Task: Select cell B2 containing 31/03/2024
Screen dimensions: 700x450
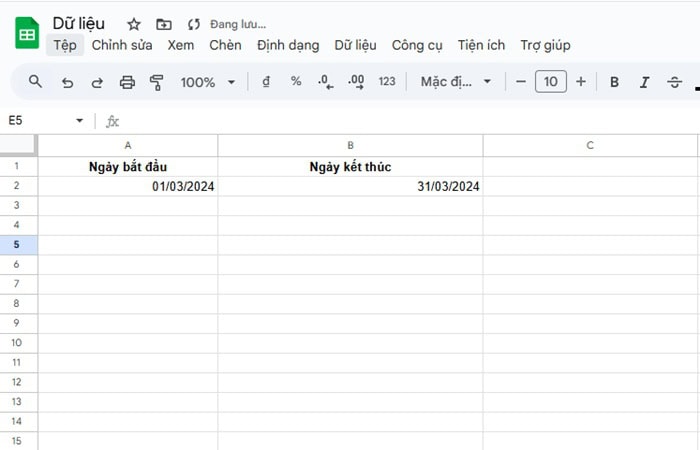Action: (350, 186)
